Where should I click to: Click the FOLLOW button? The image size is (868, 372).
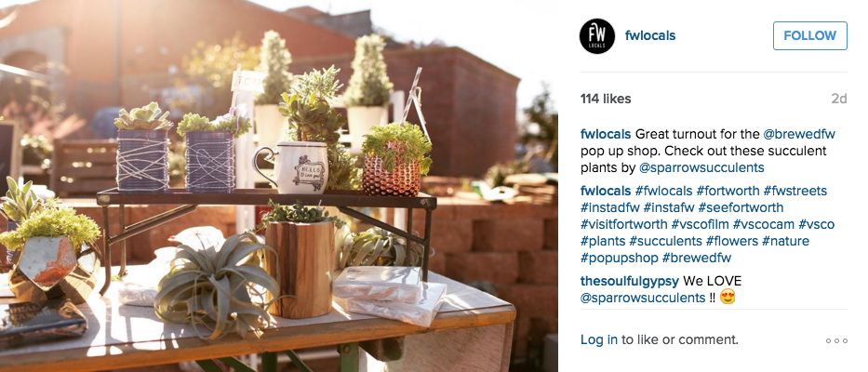[810, 36]
